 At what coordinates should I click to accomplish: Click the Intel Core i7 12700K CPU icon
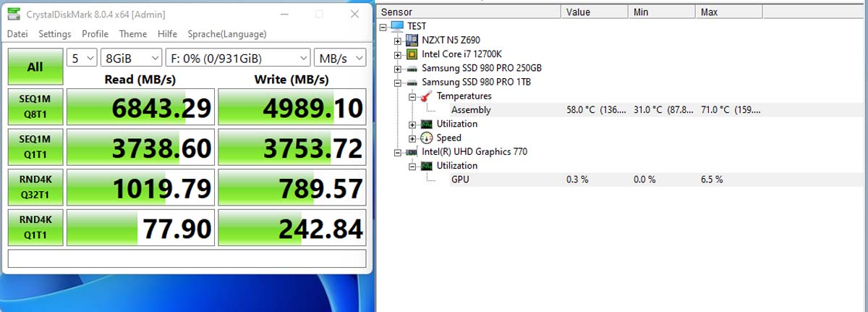[412, 54]
